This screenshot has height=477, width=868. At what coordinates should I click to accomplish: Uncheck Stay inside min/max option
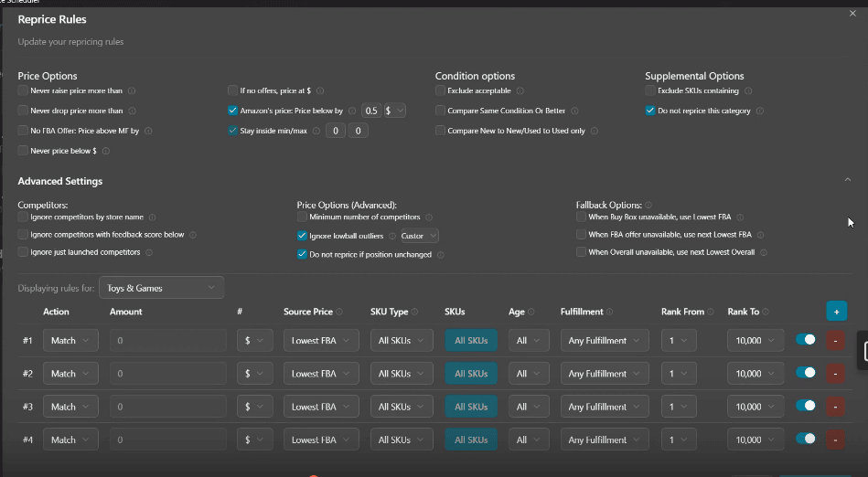point(233,131)
